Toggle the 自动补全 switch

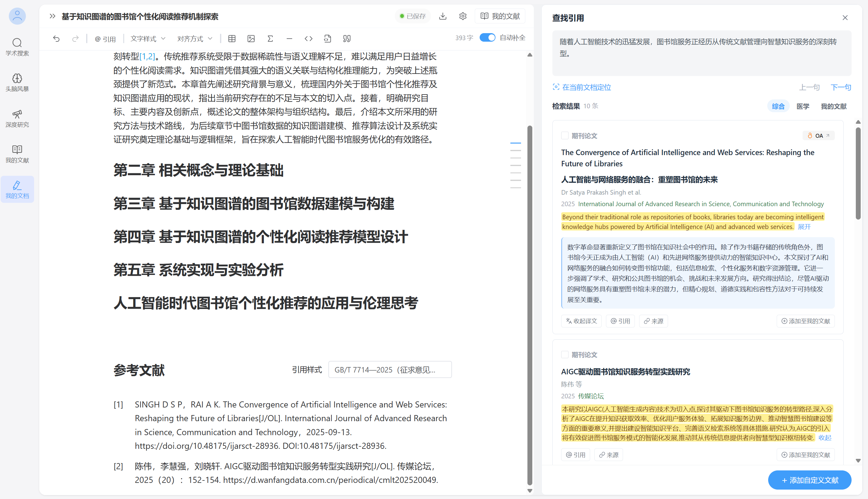coord(487,38)
